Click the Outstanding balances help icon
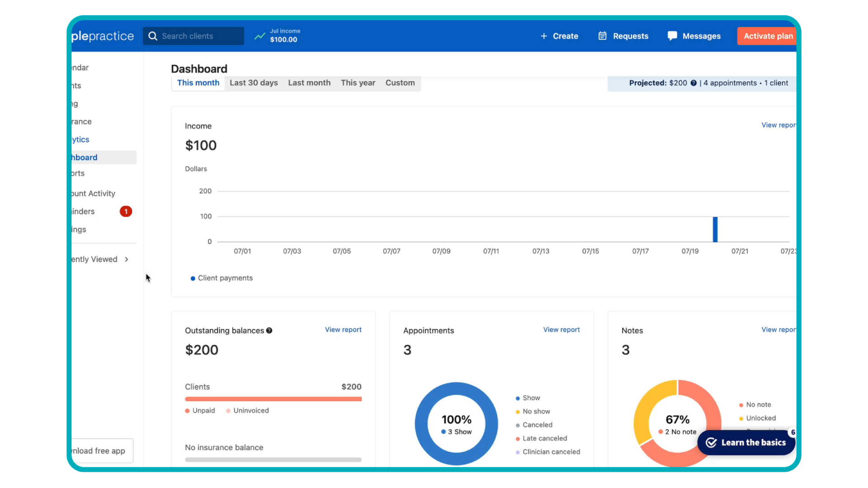This screenshot has width=868, height=488. (269, 331)
